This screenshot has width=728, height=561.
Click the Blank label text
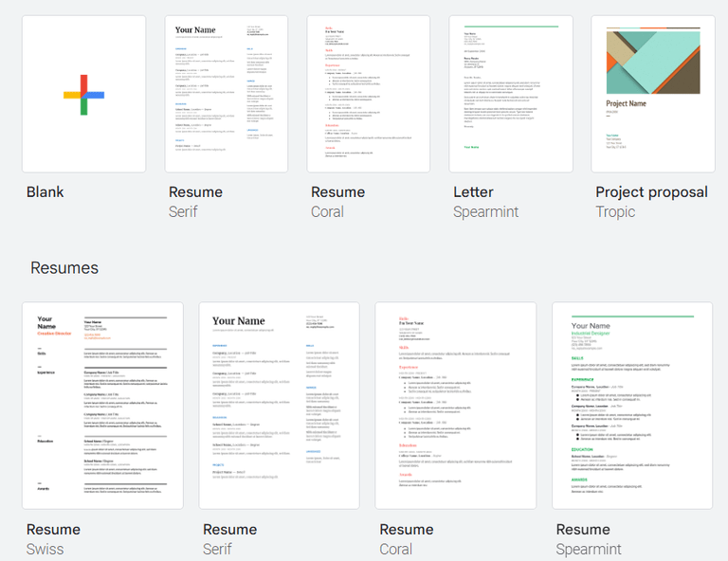pyautogui.click(x=45, y=192)
